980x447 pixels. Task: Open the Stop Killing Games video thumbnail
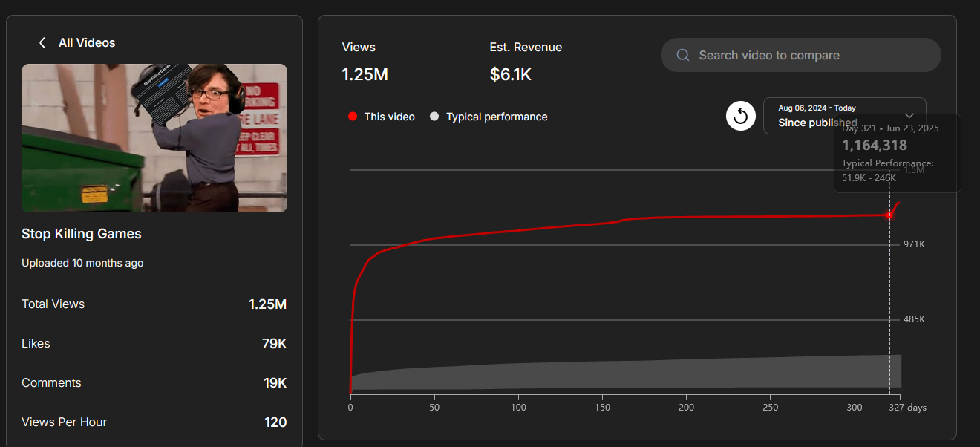point(154,138)
